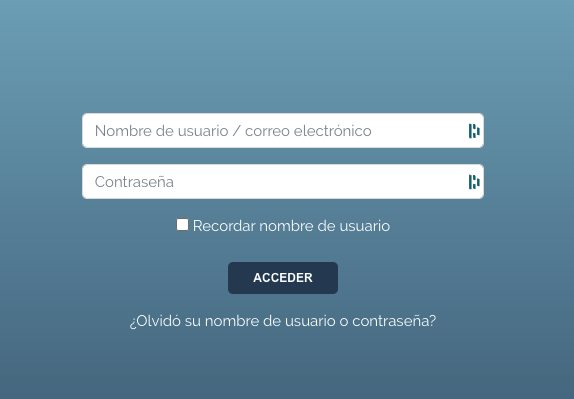Follow the forgotten username or password link
This screenshot has width=574, height=399.
[283, 321]
